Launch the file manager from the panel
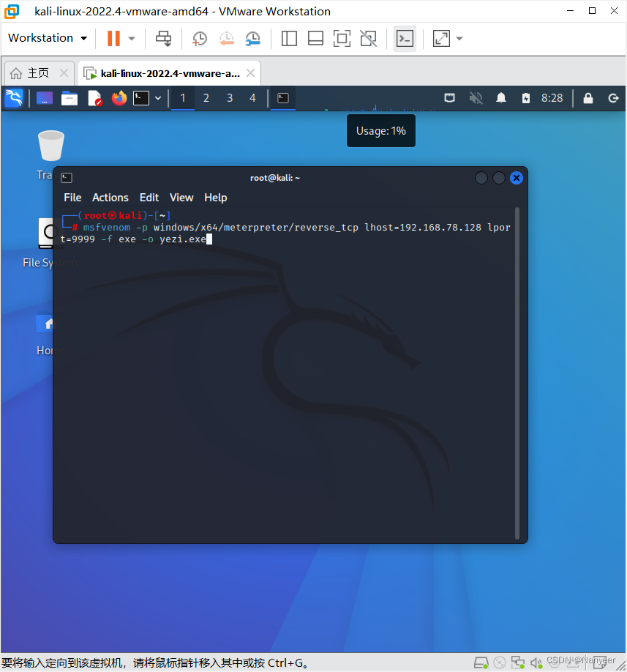Viewport: 627px width, 672px height. [x=70, y=98]
